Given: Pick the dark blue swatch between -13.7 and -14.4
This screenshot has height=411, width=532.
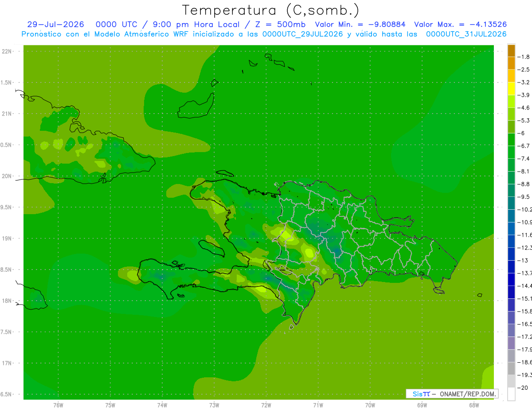Looking at the screenshot, I should [x=511, y=279].
